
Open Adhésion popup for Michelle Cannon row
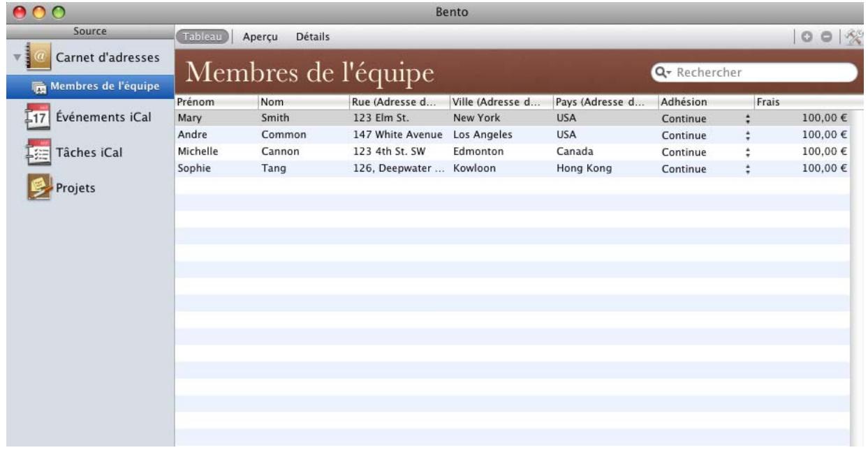pyautogui.click(x=747, y=152)
